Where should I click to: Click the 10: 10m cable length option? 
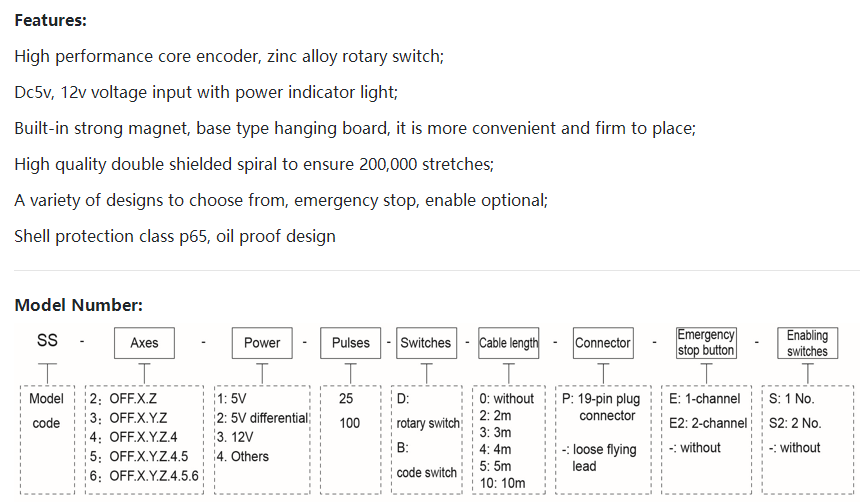click(503, 483)
